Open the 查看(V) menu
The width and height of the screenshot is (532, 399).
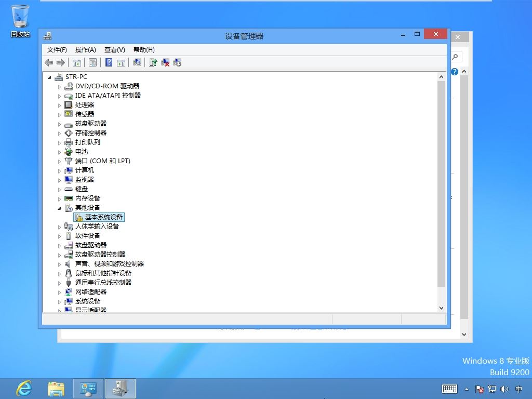point(115,50)
